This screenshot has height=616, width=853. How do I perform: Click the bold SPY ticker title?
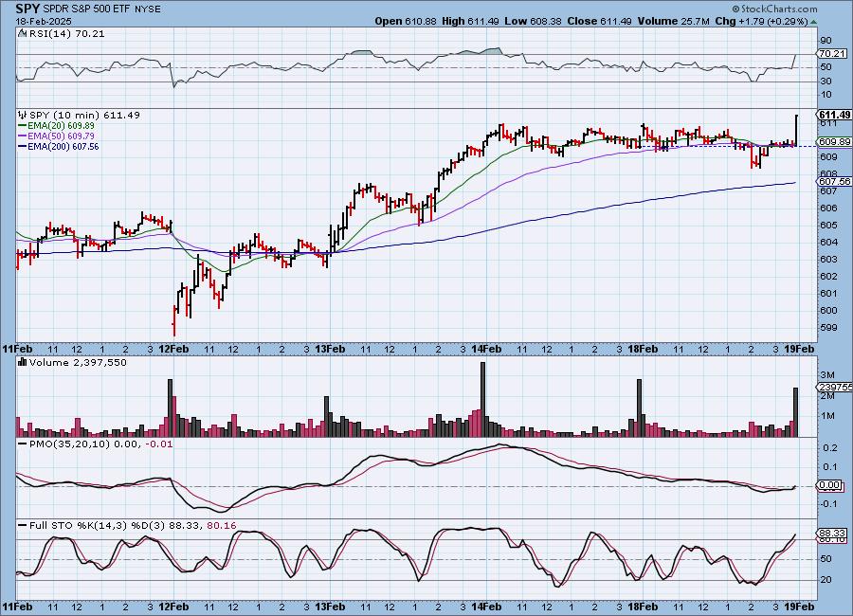pyautogui.click(x=27, y=9)
